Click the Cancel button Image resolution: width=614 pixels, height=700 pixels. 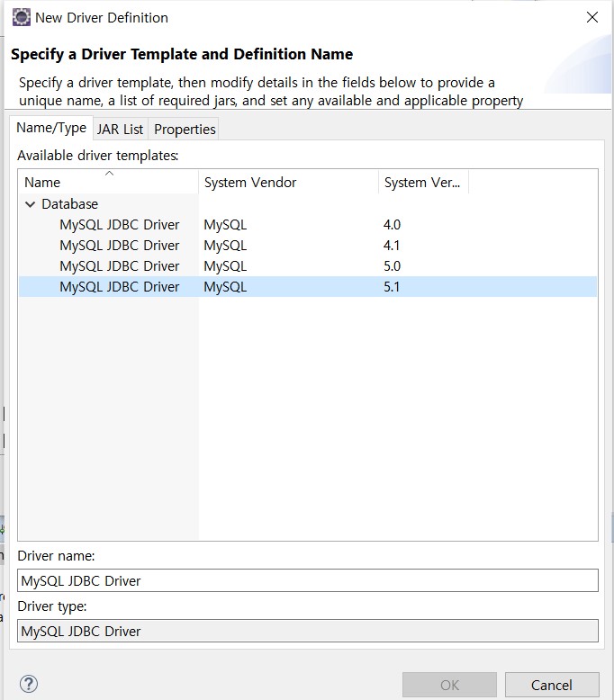(x=552, y=685)
